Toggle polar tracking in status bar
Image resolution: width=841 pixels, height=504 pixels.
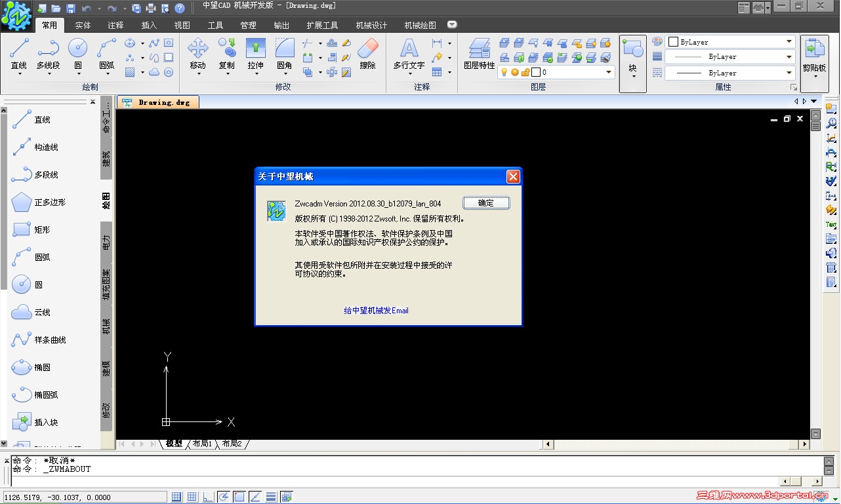[x=224, y=497]
